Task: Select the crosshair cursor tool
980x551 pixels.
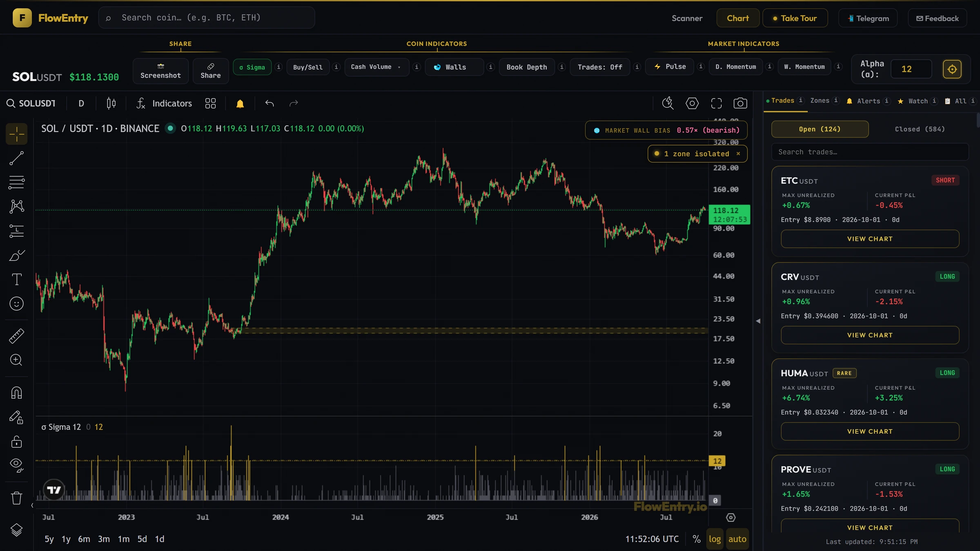Action: (x=16, y=134)
